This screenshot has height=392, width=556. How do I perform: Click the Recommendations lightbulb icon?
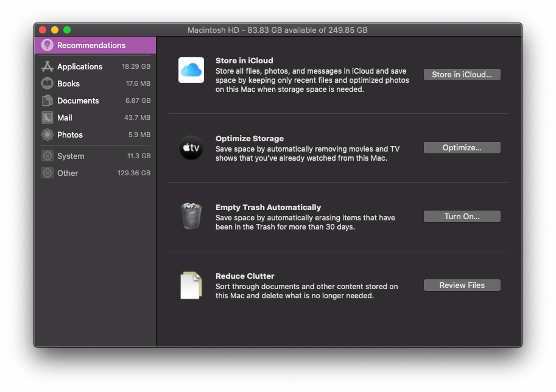[x=47, y=45]
